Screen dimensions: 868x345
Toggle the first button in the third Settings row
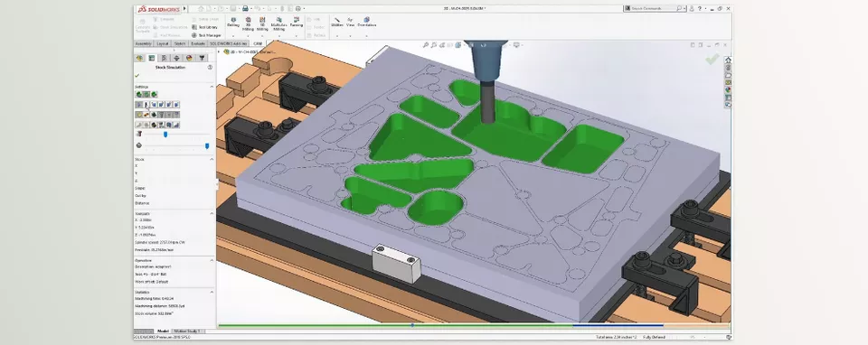pyautogui.click(x=139, y=115)
